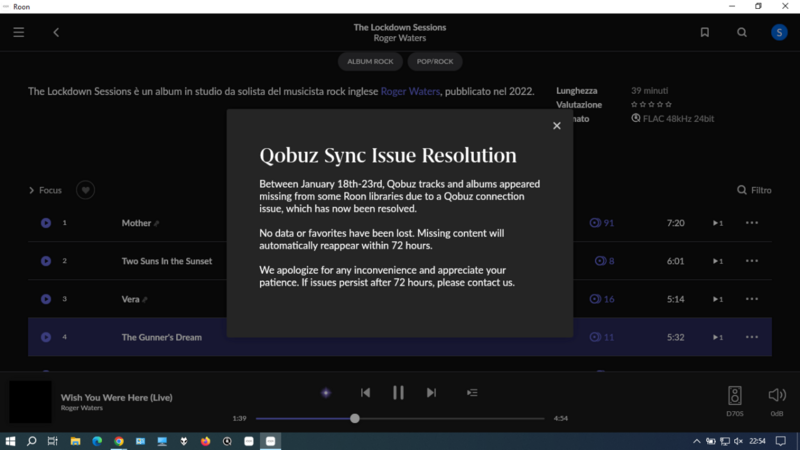The width and height of the screenshot is (800, 450).
Task: Expand the Focus filter
Action: (x=45, y=190)
